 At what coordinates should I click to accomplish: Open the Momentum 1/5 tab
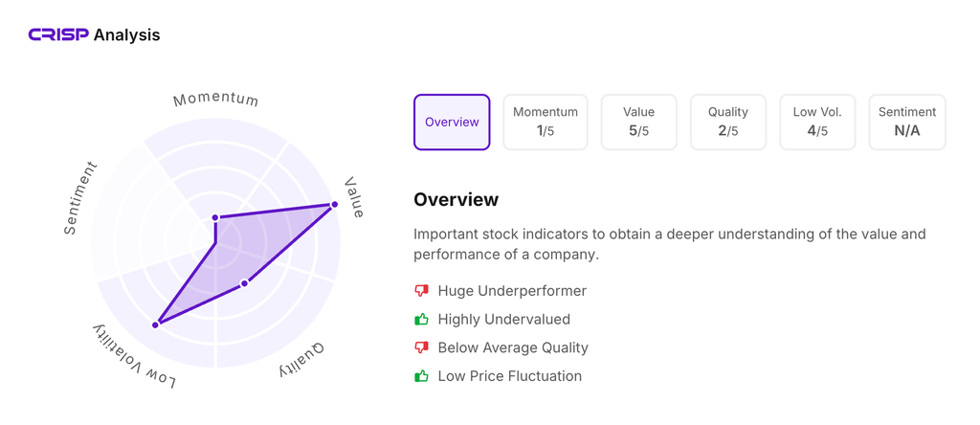click(545, 123)
